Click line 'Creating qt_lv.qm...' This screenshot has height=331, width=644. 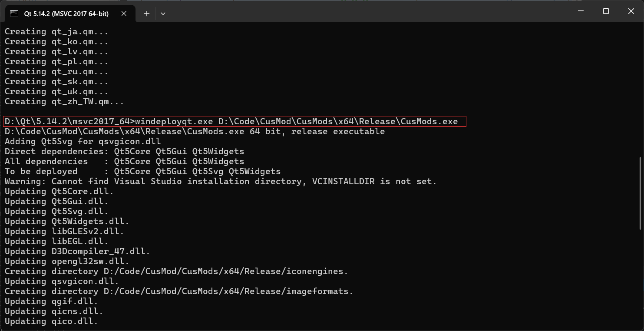(56, 52)
